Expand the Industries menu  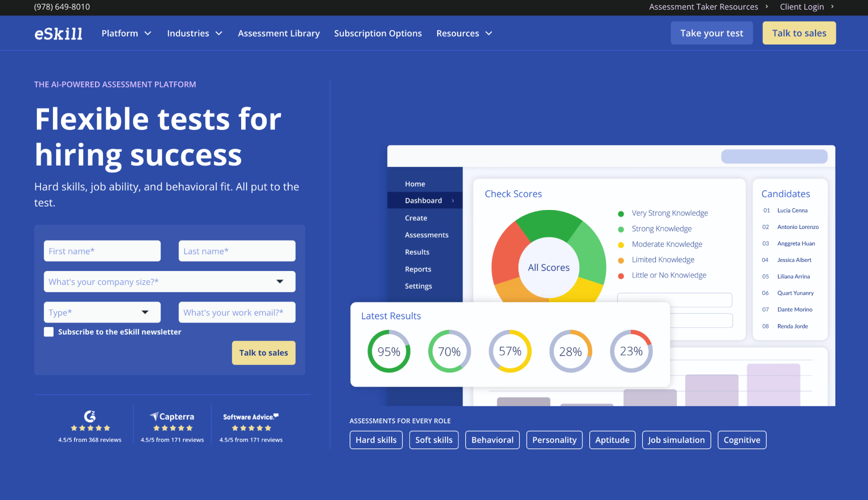click(195, 33)
